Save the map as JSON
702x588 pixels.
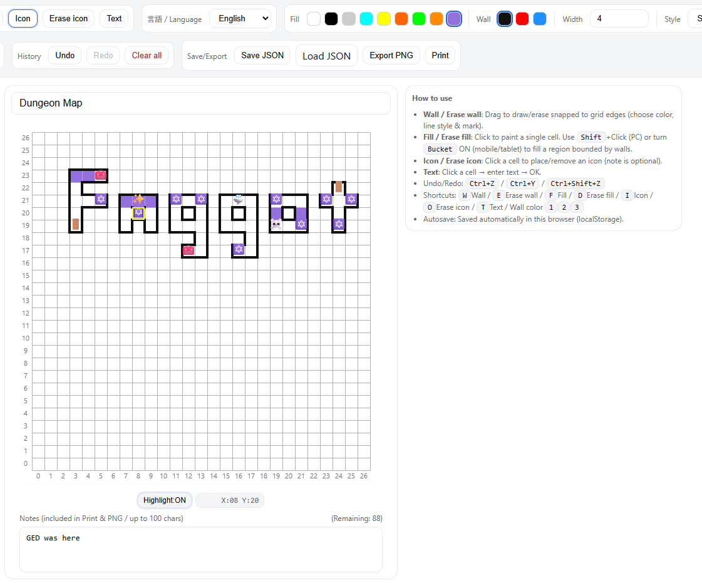262,56
